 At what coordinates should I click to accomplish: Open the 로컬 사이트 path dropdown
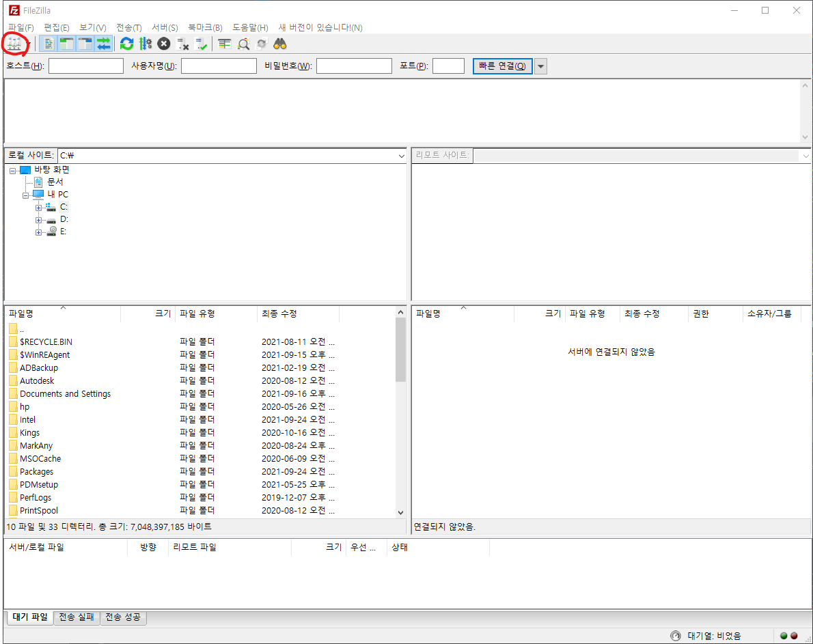point(401,156)
